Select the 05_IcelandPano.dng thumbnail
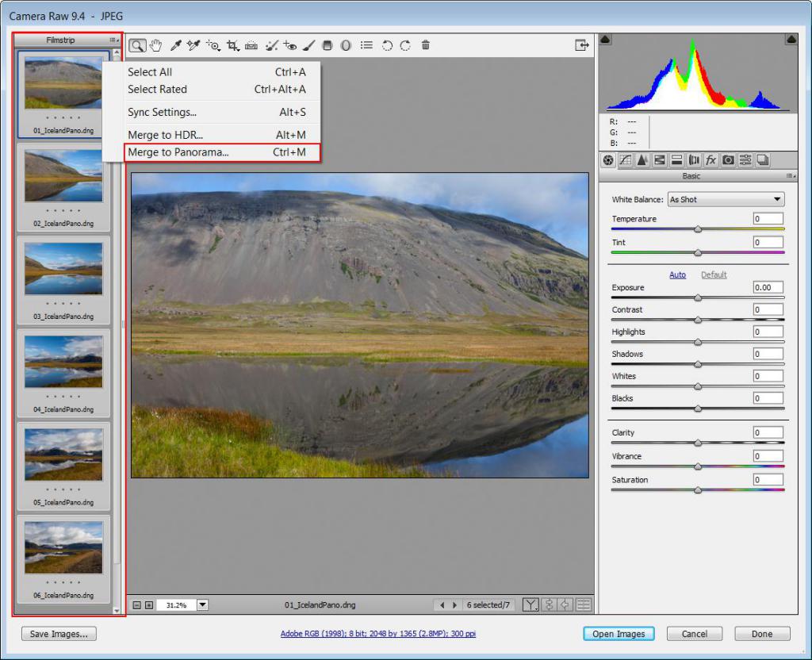The width and height of the screenshot is (812, 660). click(63, 455)
